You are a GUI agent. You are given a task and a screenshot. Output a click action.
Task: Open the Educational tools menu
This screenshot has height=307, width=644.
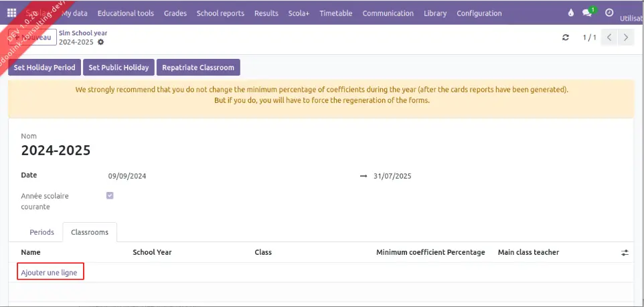125,13
